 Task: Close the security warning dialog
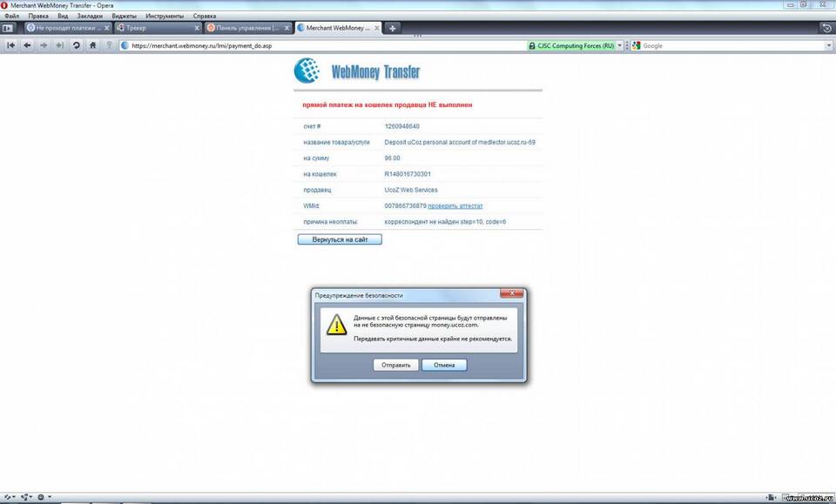pyautogui.click(x=512, y=293)
